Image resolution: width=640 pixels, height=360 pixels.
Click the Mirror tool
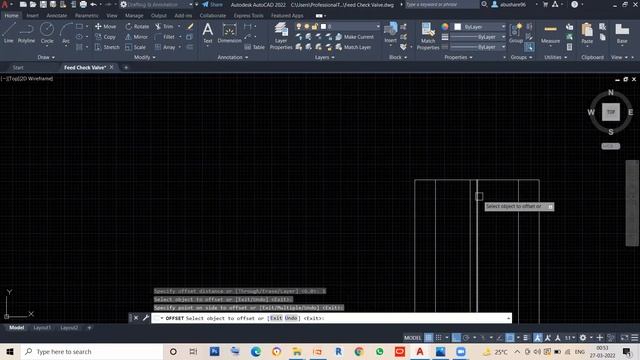(x=136, y=37)
